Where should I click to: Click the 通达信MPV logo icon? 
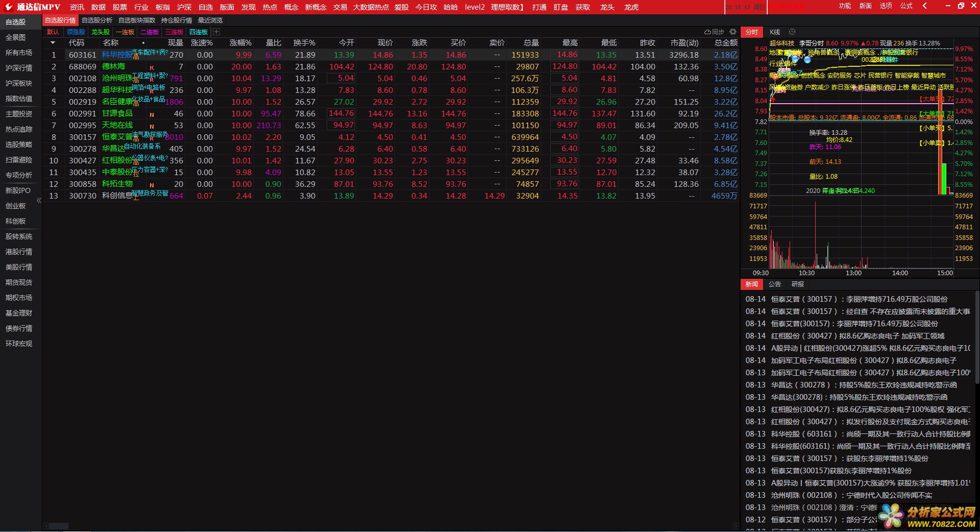(8, 7)
